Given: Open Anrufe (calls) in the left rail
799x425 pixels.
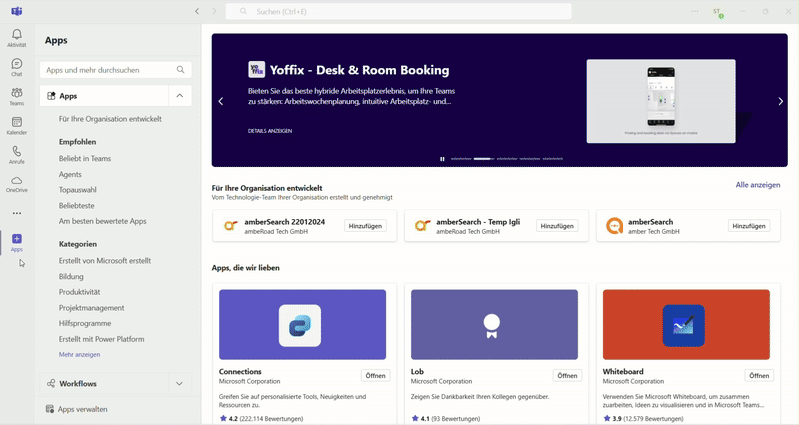Looking at the screenshot, I should 17,155.
